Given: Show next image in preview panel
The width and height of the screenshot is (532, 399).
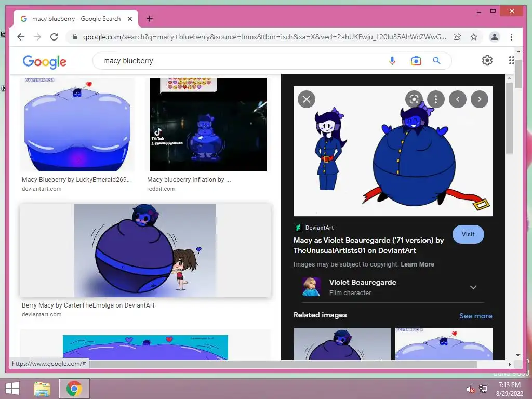Looking at the screenshot, I should click(480, 99).
